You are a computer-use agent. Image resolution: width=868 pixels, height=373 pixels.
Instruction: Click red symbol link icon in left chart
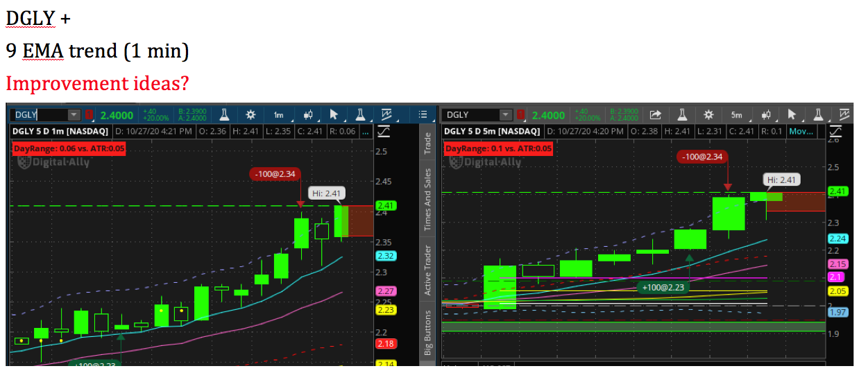[x=89, y=115]
